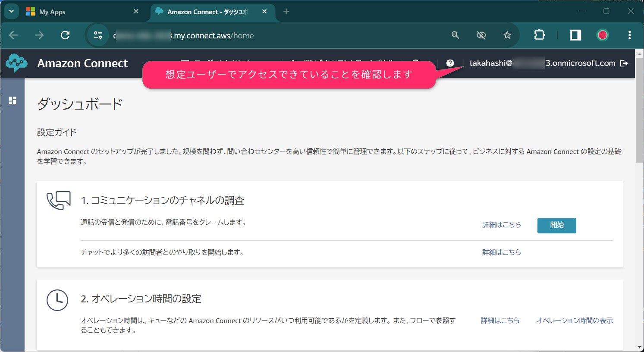The height and width of the screenshot is (352, 644).
Task: Open the dashboard grid icon in sidebar
Action: 13,100
